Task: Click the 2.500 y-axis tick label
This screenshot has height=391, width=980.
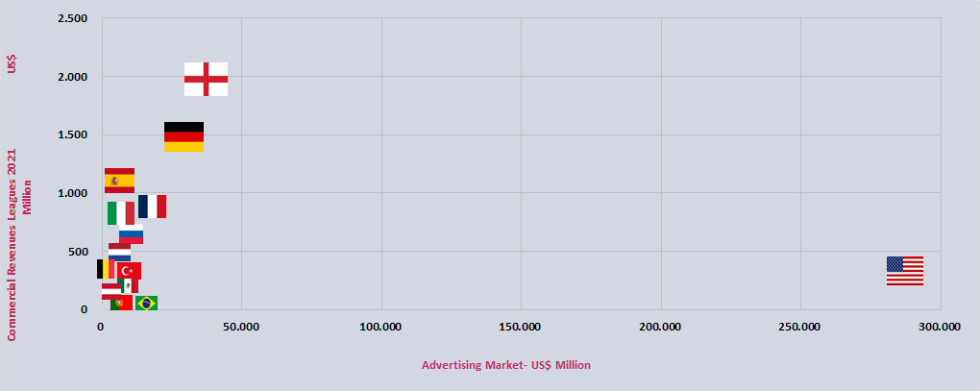Action: (x=73, y=19)
